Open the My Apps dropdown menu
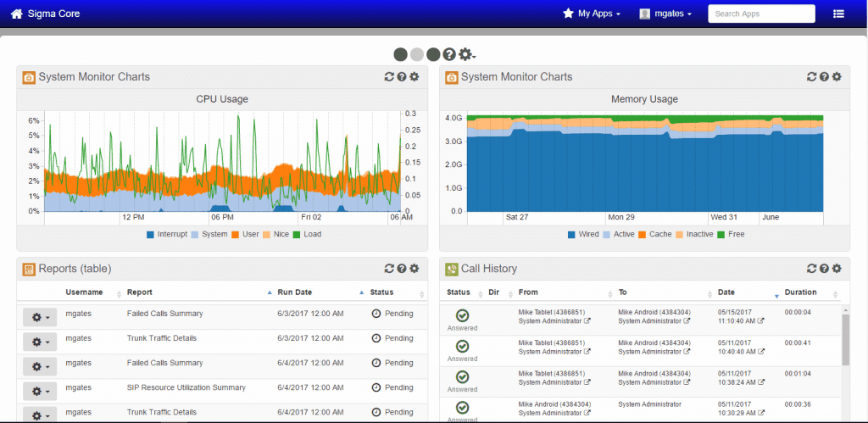Screen dimensions: 868x423 click(591, 14)
